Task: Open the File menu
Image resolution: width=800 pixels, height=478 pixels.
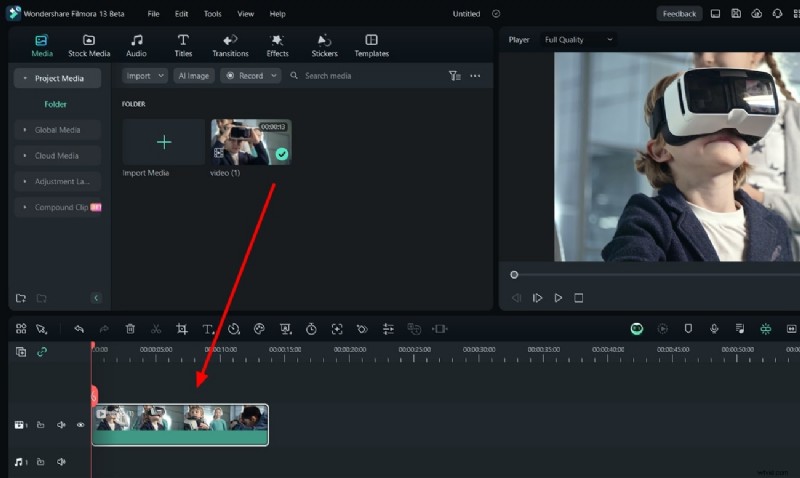Action: coord(153,14)
